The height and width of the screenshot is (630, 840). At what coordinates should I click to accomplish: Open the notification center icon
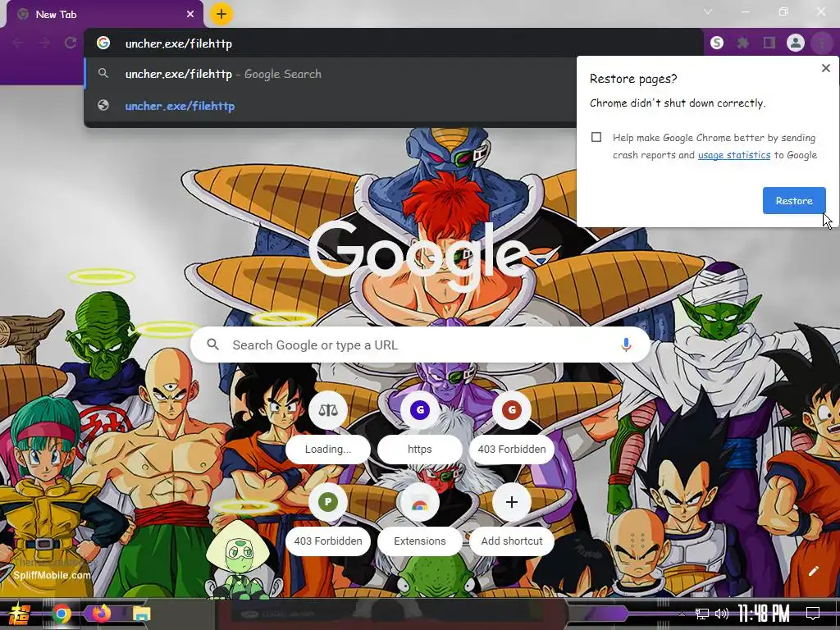(813, 614)
